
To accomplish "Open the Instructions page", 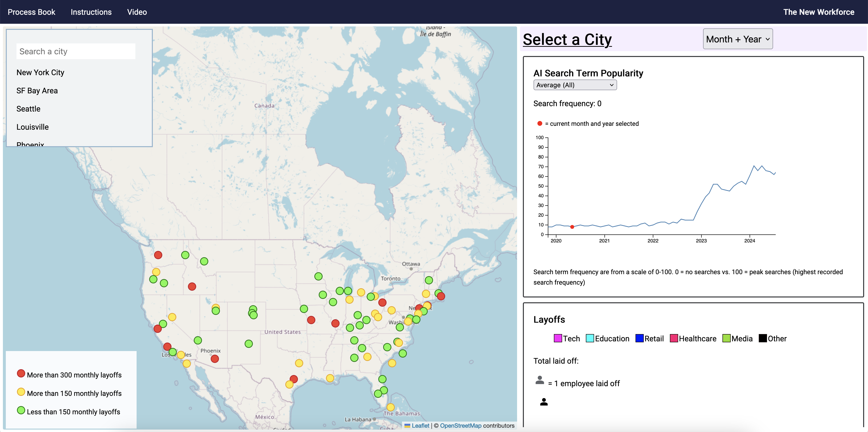I will (91, 12).
